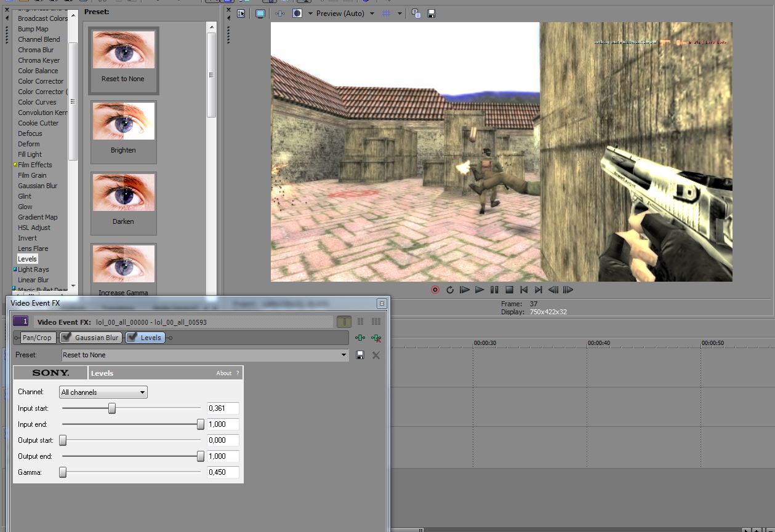775x532 pixels.
Task: Click the Split Screen View icon
Action: click(297, 14)
